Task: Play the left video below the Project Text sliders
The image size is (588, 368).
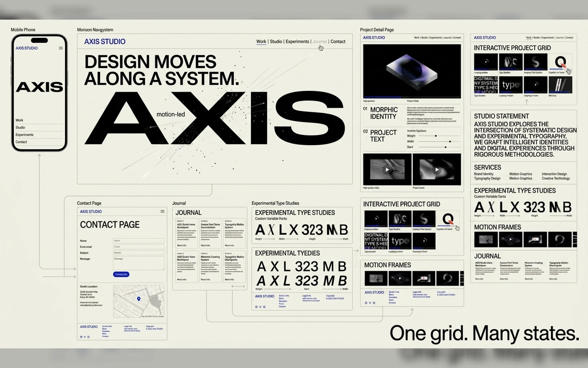Action: 387,170
